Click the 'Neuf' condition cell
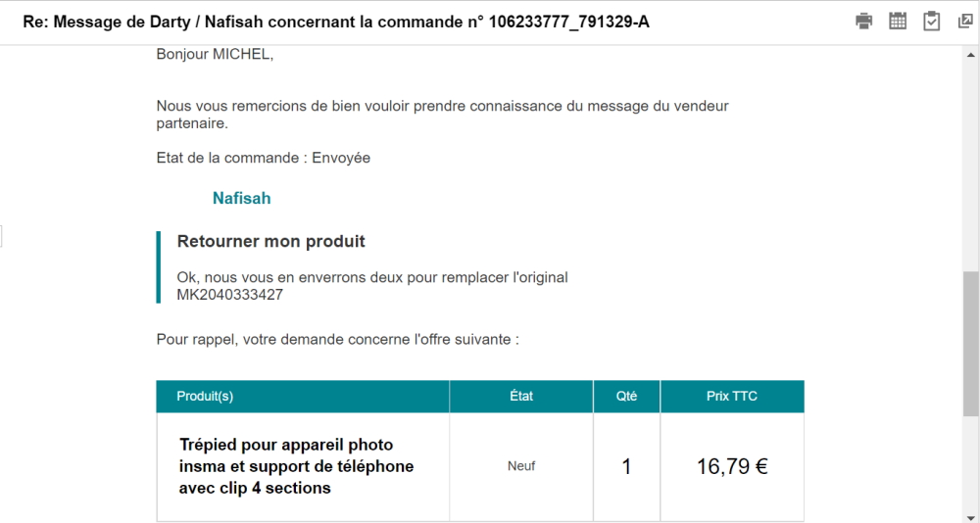980x523 pixels. 521,467
